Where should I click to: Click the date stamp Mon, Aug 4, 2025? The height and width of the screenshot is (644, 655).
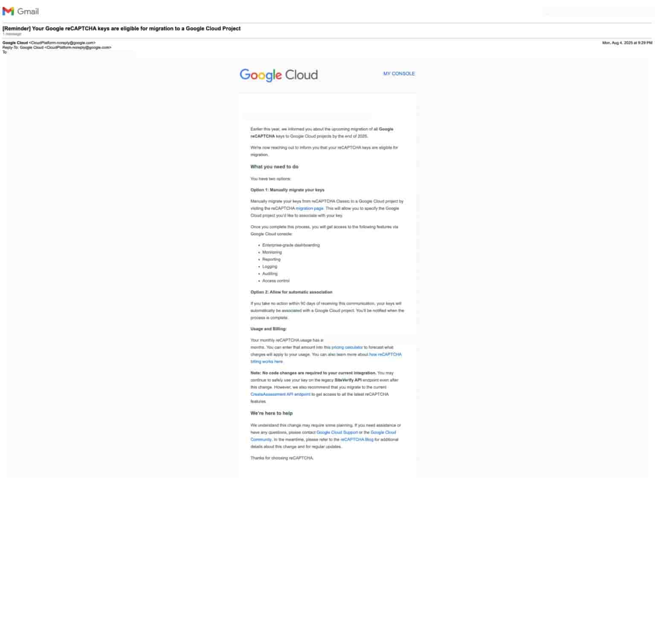coord(627,42)
